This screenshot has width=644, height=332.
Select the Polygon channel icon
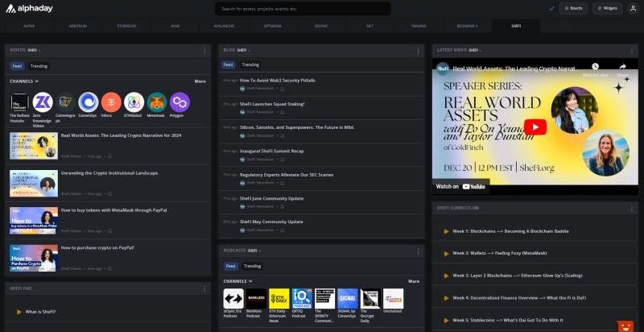click(x=180, y=102)
